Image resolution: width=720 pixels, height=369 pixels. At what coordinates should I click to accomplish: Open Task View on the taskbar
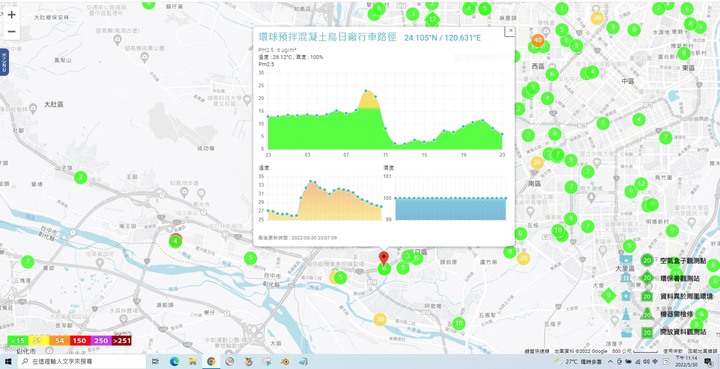156,362
